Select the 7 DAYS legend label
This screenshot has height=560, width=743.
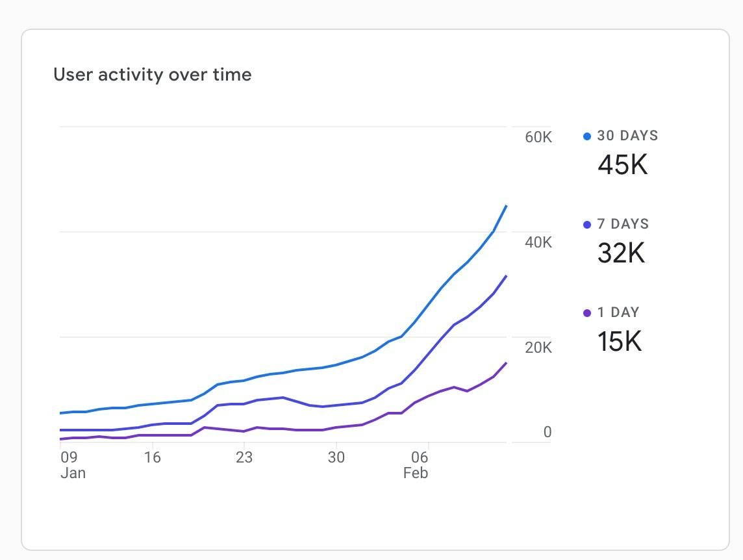pyautogui.click(x=623, y=224)
